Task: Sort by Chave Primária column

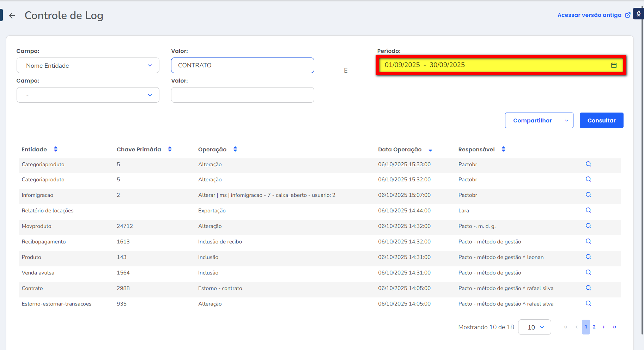Action: point(170,149)
